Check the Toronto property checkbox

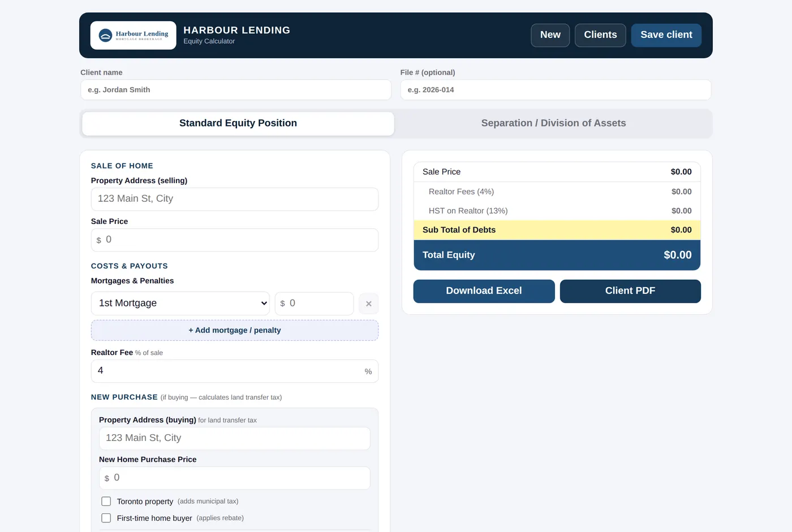106,501
